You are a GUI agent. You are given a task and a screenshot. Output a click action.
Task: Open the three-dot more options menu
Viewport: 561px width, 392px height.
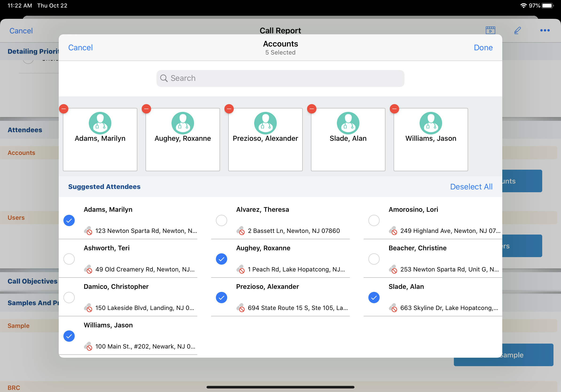coord(545,30)
